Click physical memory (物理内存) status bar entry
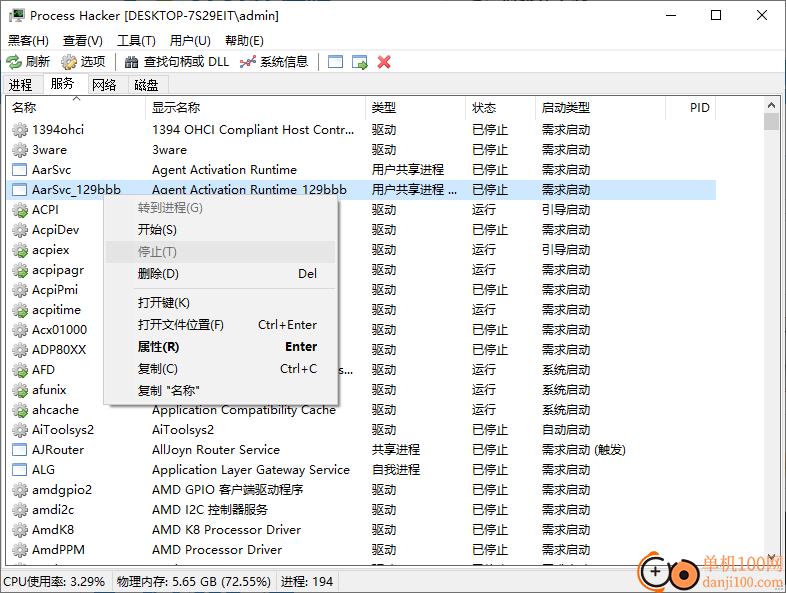Viewport: 786px width, 593px height. (x=193, y=581)
